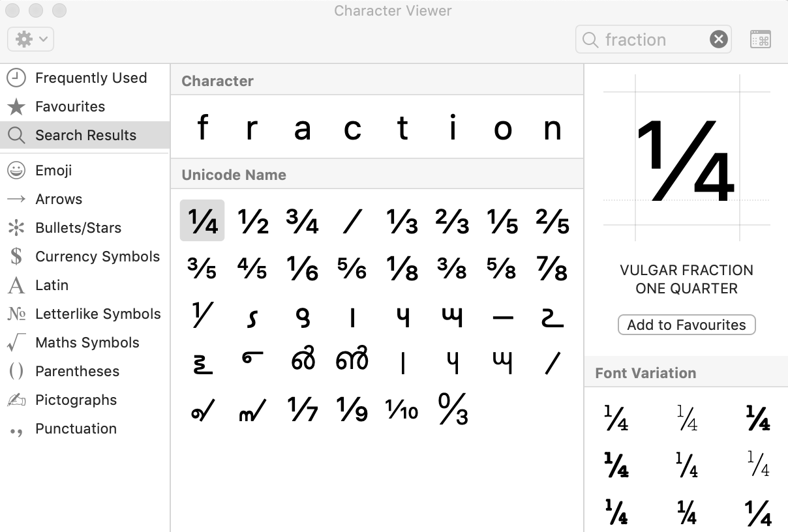The image size is (788, 532).
Task: Choose the one tenth fraction character
Action: point(402,410)
